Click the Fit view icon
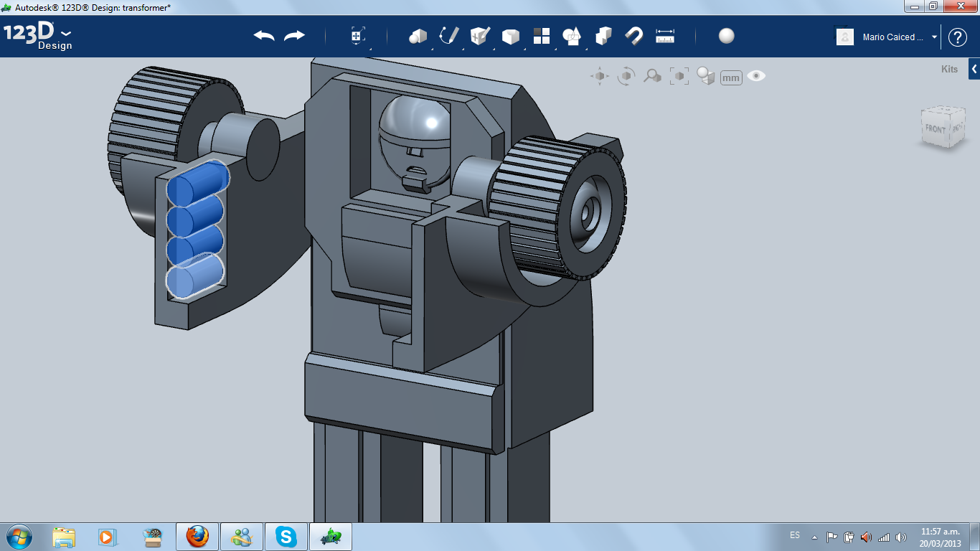The image size is (980, 551). pos(679,76)
